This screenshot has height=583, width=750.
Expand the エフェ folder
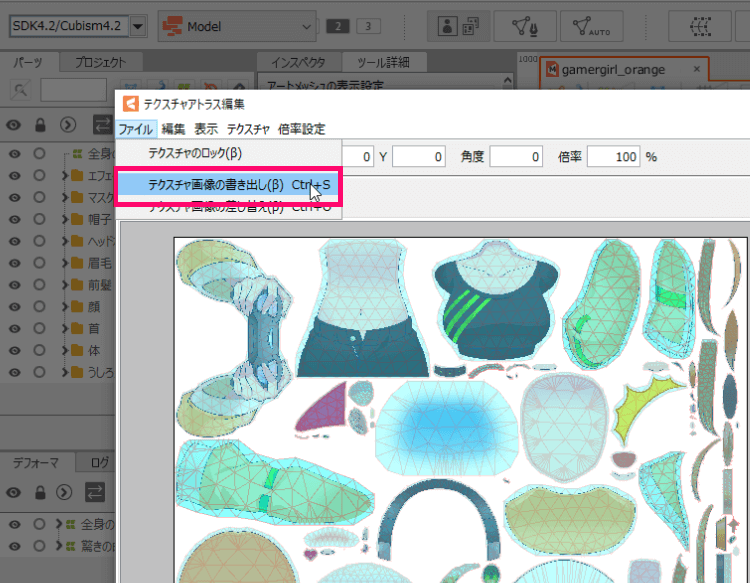65,176
